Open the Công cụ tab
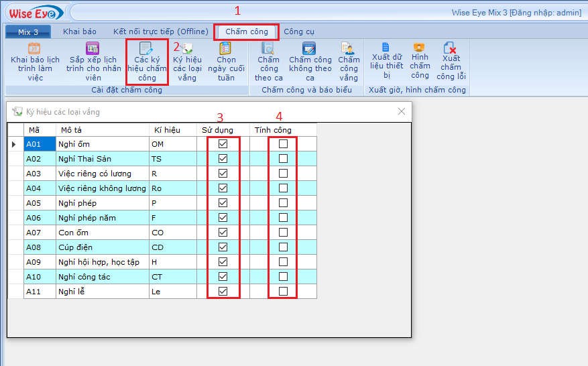Viewport: 588px width, 366px height. pos(298,32)
